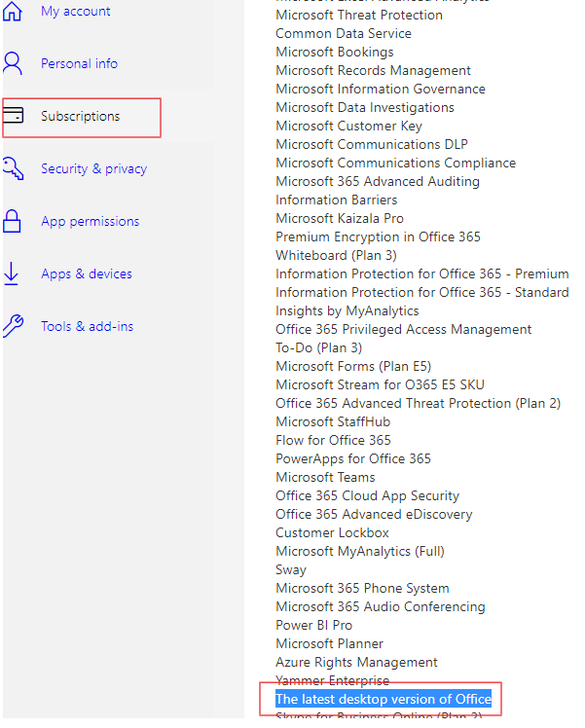Click the Personal info person icon
Viewport: 585px width, 728px height.
[12, 63]
